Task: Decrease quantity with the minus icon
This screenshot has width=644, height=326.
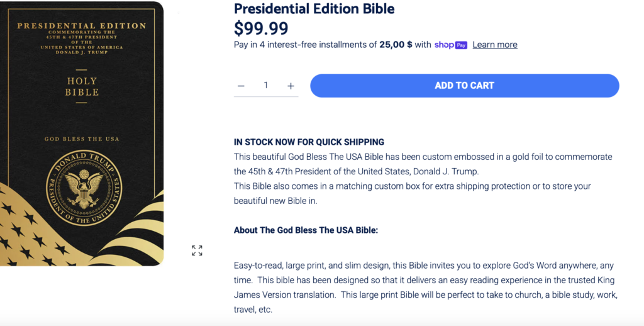Action: point(241,86)
